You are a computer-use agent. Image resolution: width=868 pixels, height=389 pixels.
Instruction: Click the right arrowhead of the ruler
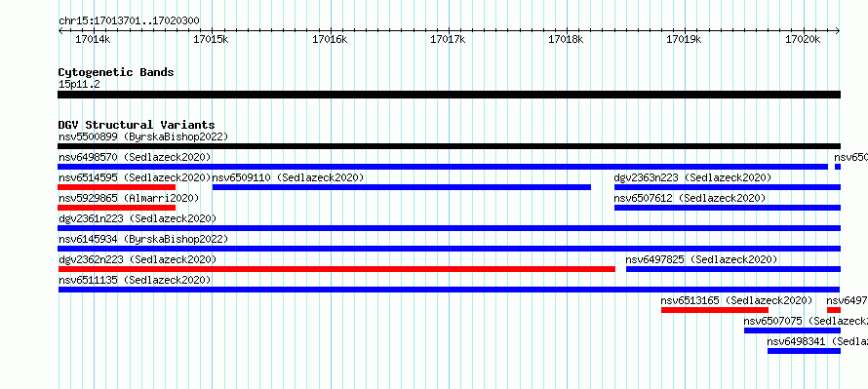pos(838,31)
